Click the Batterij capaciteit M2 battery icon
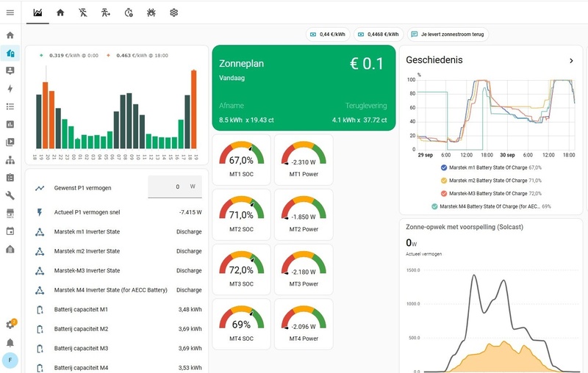This screenshot has height=373, width=588. (40, 329)
